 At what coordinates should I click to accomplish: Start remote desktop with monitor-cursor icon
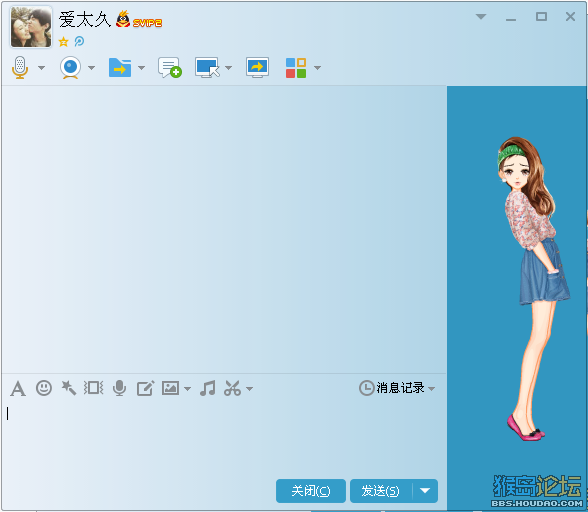207,68
